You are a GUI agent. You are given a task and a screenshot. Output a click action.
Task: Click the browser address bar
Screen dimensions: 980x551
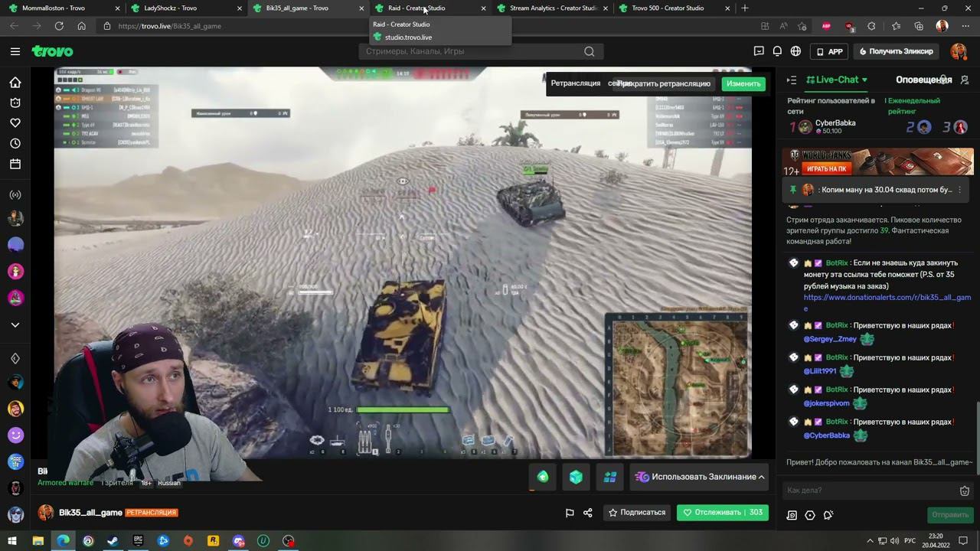429,26
